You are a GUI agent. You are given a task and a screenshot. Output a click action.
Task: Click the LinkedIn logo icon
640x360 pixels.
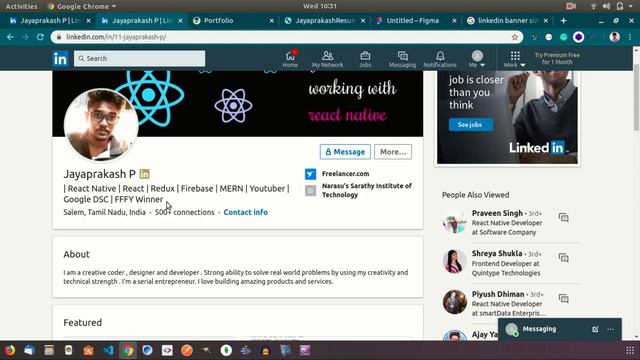[x=60, y=59]
